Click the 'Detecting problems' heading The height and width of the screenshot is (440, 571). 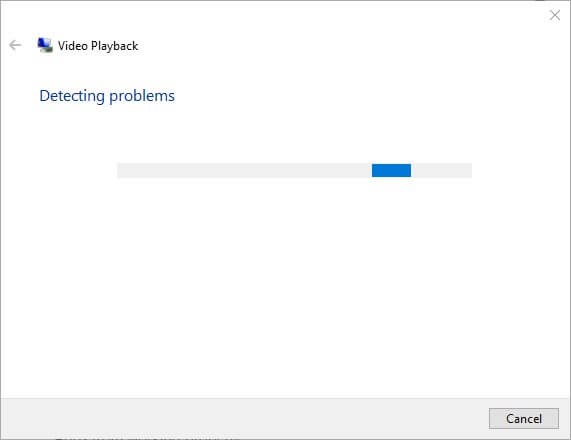[107, 96]
